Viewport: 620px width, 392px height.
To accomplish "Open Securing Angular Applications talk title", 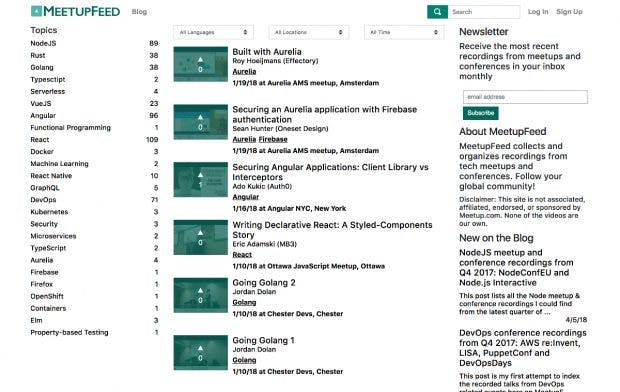I will tap(331, 172).
